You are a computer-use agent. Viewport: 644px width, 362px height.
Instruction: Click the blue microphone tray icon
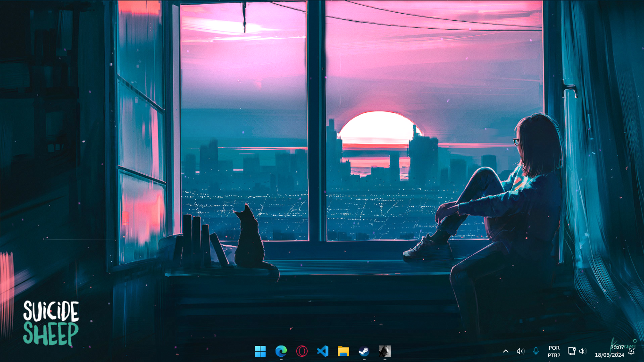(535, 351)
